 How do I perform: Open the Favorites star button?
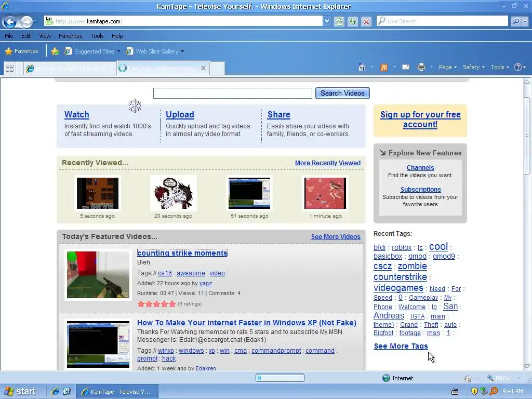(21, 51)
